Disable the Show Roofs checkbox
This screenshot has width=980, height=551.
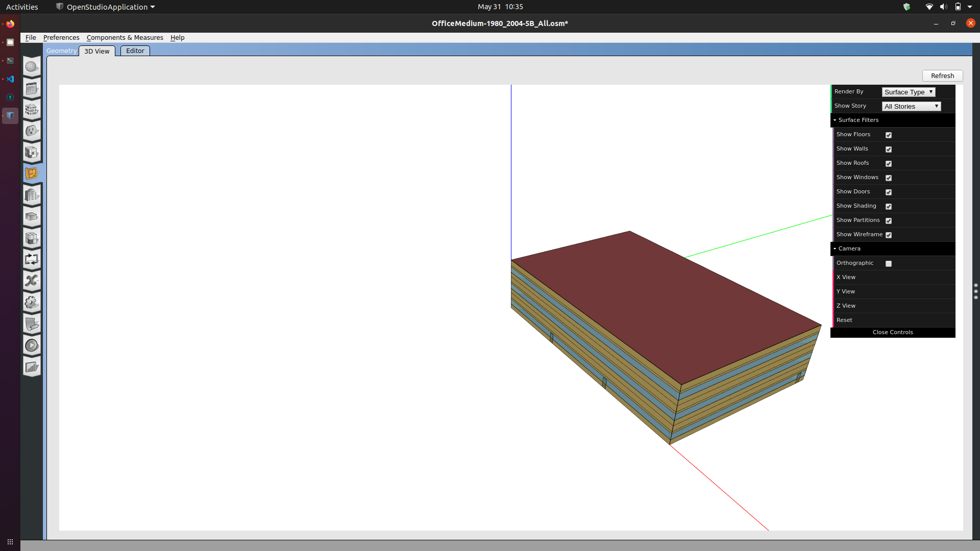889,163
